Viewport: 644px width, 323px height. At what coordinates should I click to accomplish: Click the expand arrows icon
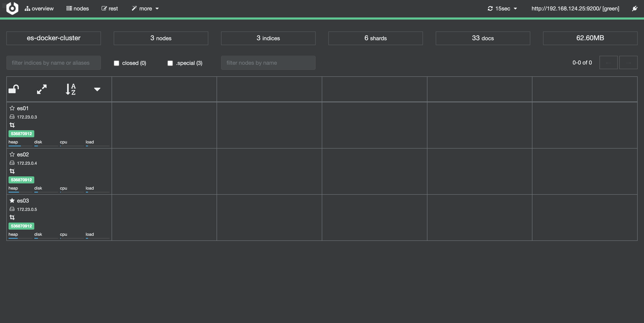pyautogui.click(x=42, y=89)
